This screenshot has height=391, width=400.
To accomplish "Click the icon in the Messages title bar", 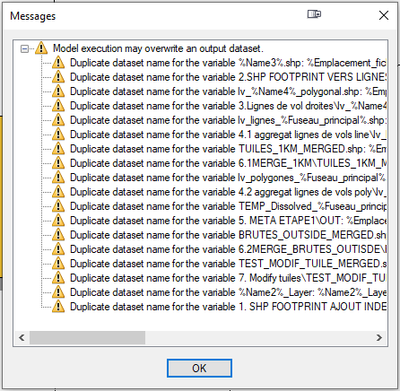I will click(314, 14).
